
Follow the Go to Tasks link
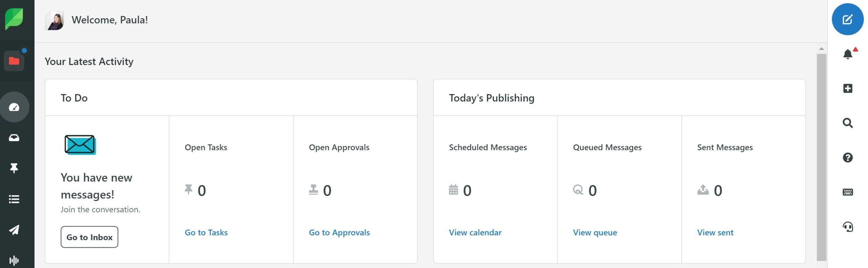[x=206, y=233]
